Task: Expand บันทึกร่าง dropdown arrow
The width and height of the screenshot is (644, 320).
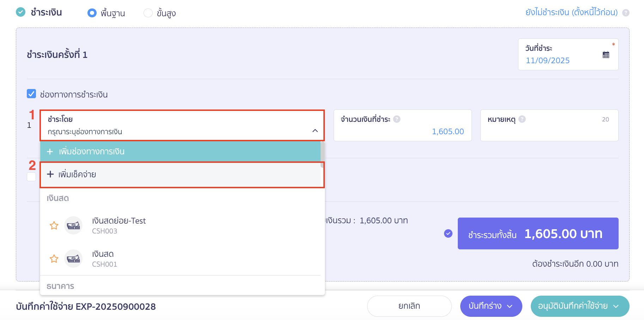Action: click(510, 306)
